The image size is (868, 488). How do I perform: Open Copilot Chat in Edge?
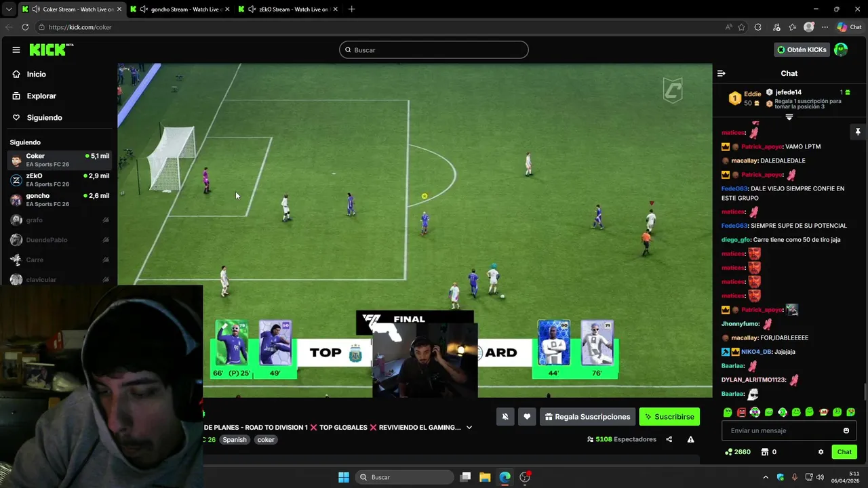(x=849, y=27)
